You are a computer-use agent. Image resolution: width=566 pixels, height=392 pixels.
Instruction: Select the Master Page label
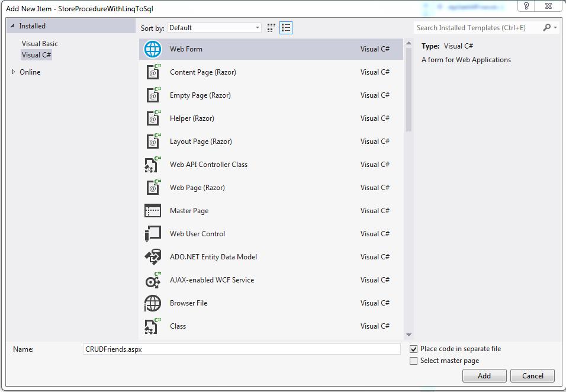coord(189,211)
